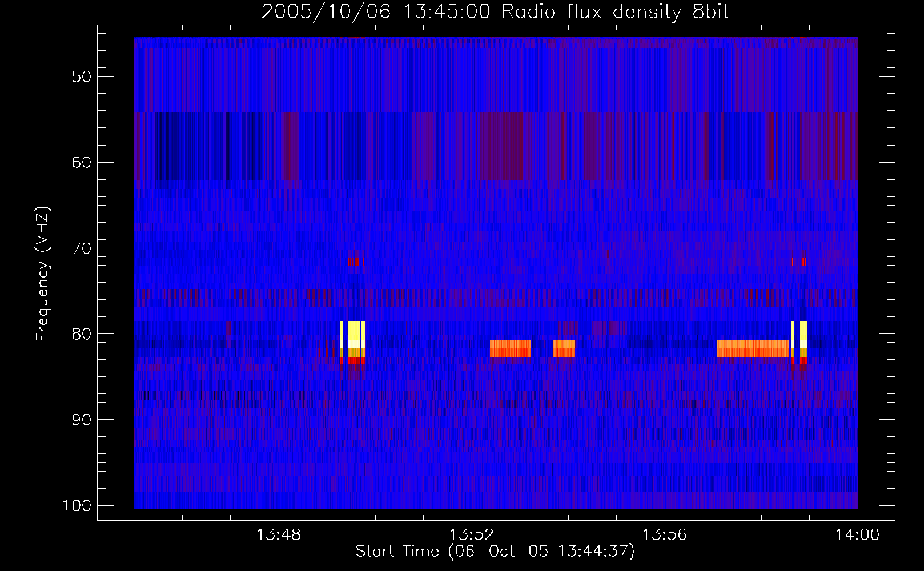Click the 60 frequency tick label
The width and height of the screenshot is (924, 571).
tap(82, 162)
